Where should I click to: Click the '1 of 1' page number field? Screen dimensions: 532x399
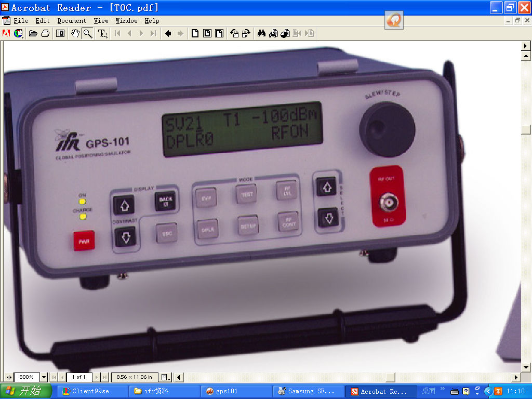(79, 377)
